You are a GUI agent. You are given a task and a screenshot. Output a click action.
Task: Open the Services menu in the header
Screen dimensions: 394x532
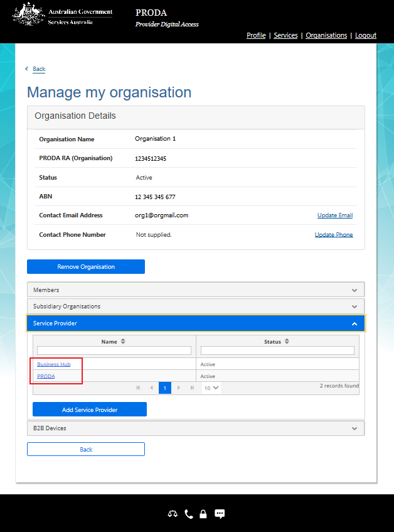285,35
